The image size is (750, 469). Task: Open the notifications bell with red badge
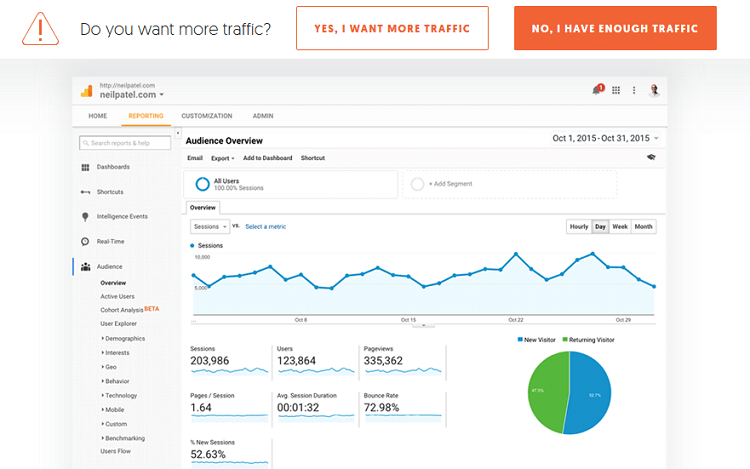coord(597,89)
